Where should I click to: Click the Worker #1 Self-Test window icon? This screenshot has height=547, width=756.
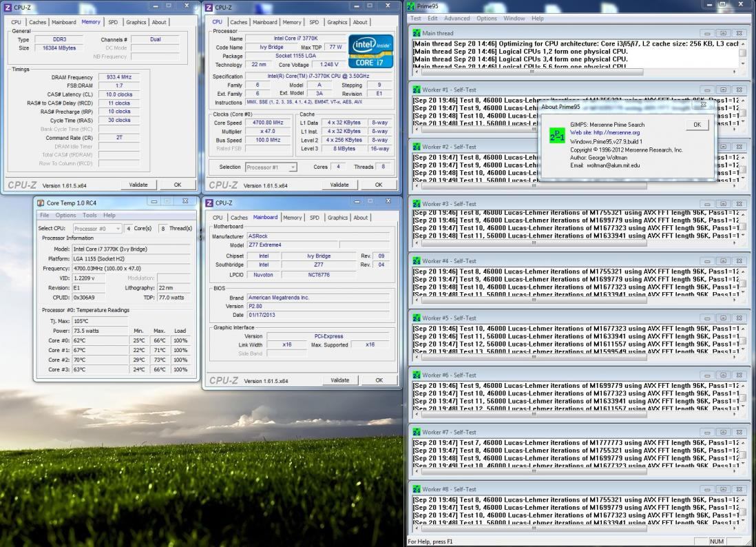[x=417, y=90]
